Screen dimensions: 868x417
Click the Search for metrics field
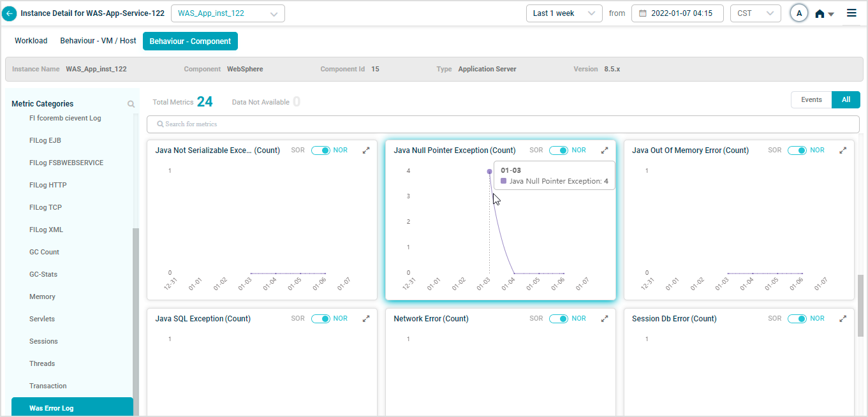tap(503, 124)
